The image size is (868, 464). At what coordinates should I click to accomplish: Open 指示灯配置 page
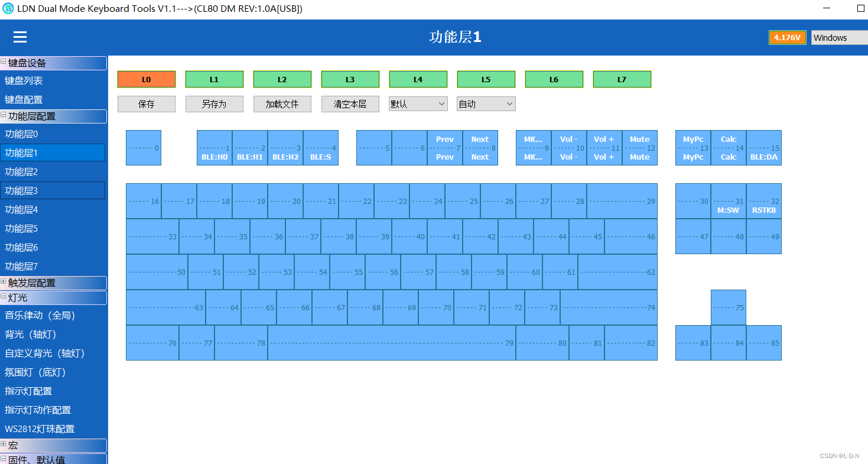[x=53, y=391]
